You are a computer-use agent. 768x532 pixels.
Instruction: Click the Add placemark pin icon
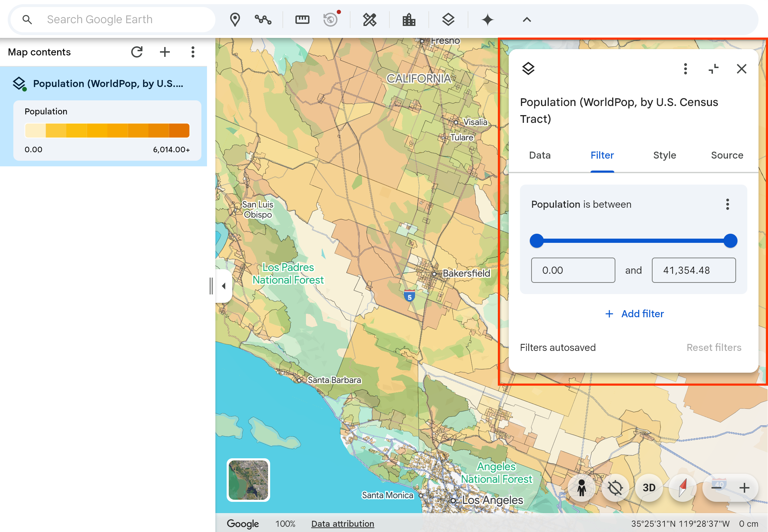click(235, 20)
